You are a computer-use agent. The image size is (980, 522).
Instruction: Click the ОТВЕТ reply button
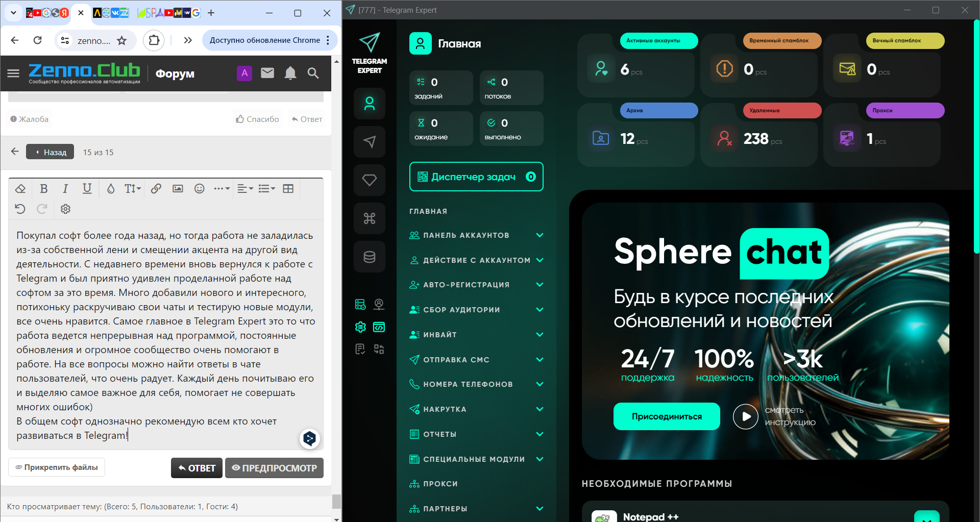pos(197,468)
